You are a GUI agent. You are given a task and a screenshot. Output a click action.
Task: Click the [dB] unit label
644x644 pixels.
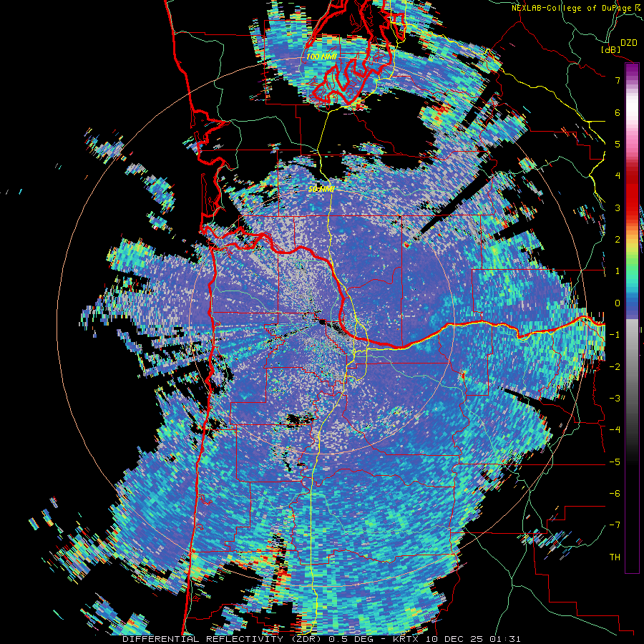tap(611, 49)
